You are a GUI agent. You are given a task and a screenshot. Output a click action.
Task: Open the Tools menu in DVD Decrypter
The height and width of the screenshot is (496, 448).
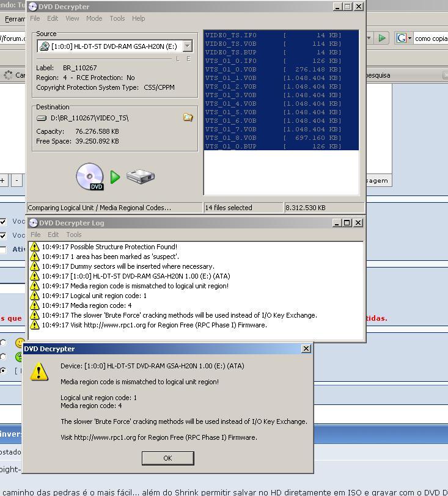pyautogui.click(x=117, y=18)
